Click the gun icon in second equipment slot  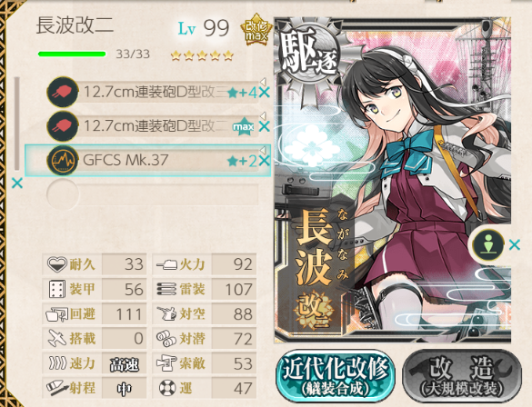pos(63,126)
